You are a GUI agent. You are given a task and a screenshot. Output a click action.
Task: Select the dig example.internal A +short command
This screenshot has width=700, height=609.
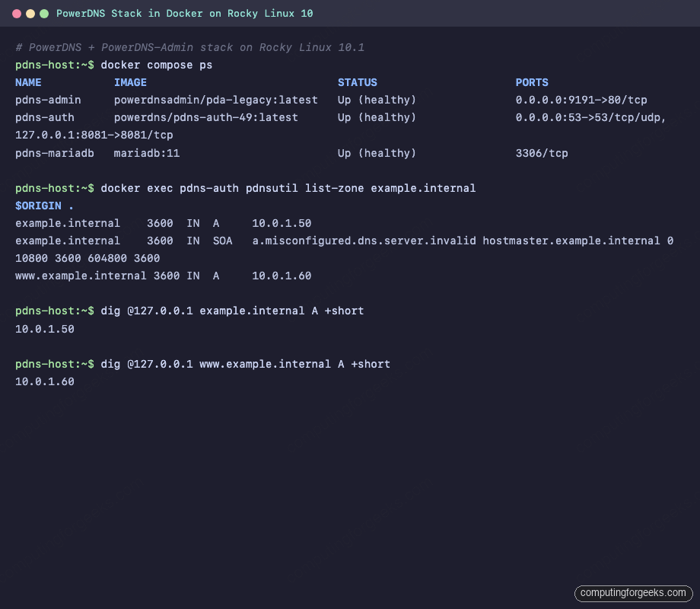(232, 311)
